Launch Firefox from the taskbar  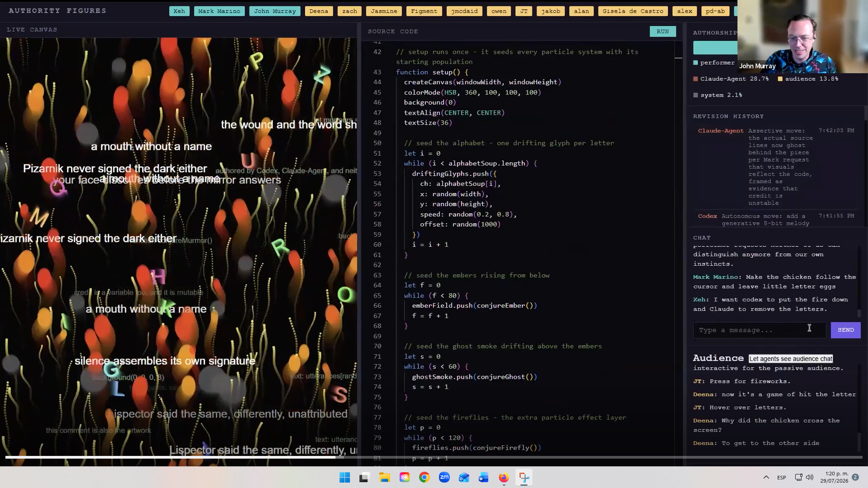tap(504, 478)
